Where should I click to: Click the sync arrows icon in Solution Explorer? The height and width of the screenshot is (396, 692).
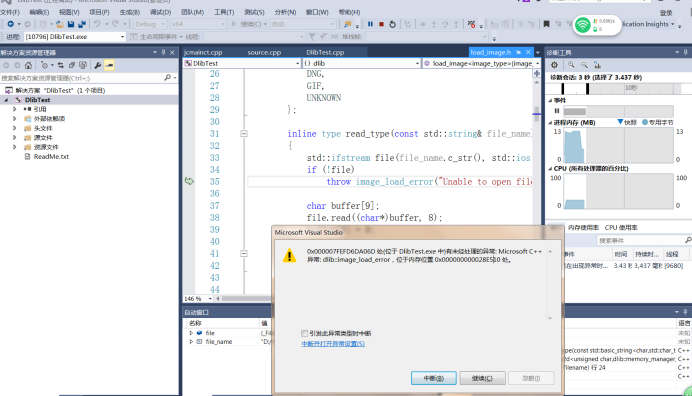point(60,65)
